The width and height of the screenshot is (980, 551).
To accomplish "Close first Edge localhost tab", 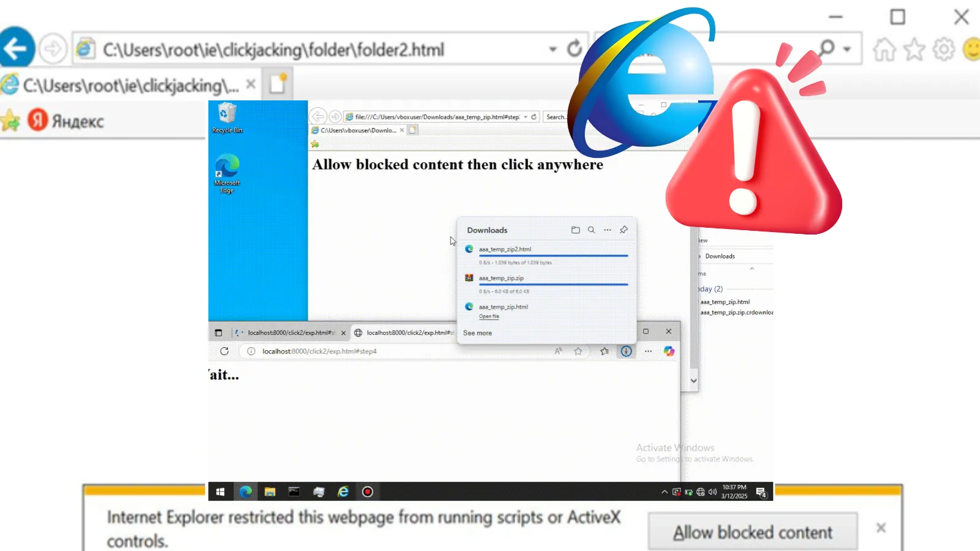I will [x=343, y=333].
